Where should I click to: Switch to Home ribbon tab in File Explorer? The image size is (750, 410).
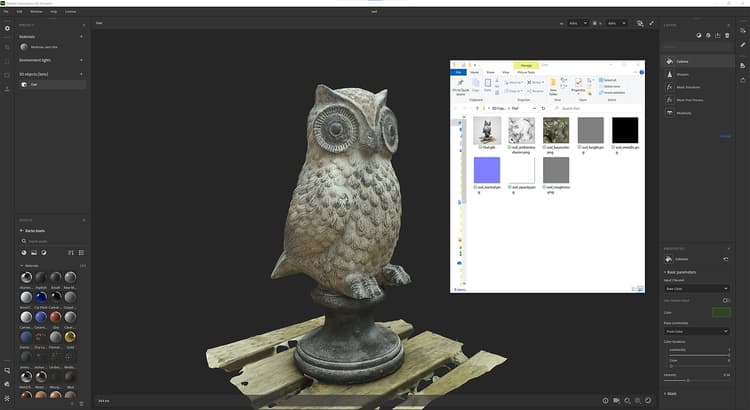474,72
